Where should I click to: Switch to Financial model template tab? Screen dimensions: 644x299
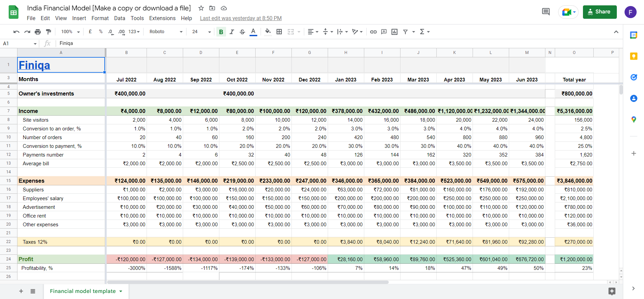pos(83,291)
